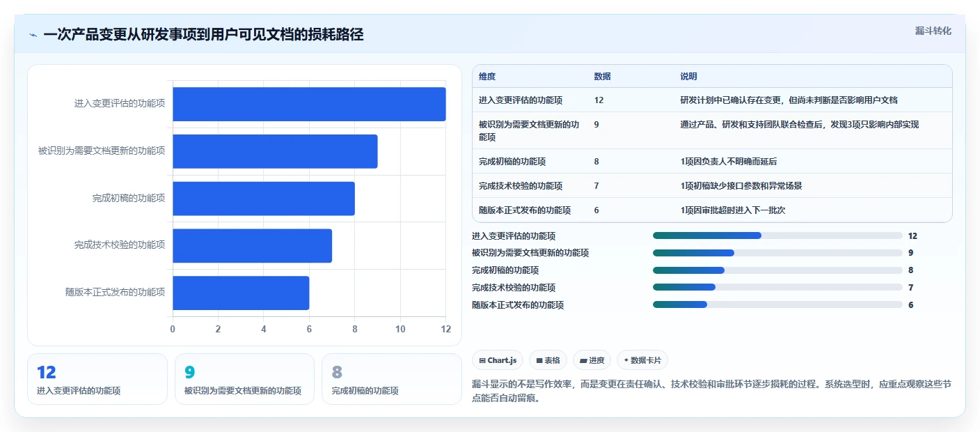Click progress list label 完成初稿的功能项
980x432 pixels.
pyautogui.click(x=505, y=270)
